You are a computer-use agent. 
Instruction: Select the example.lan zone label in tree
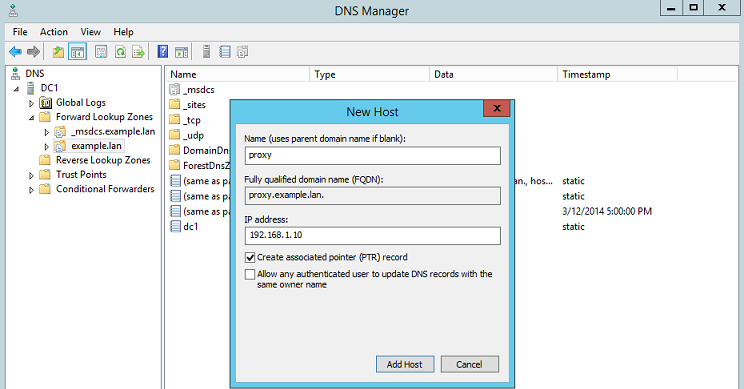(96, 146)
